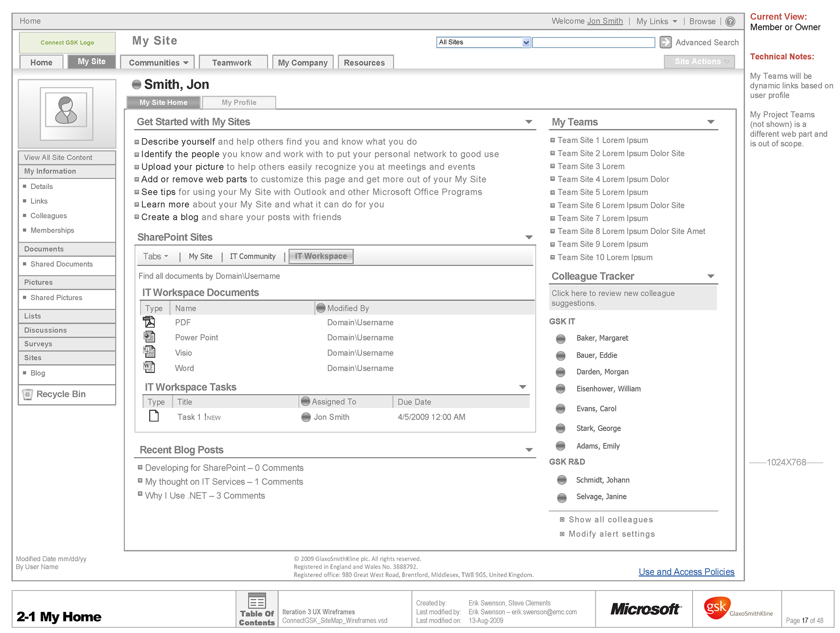Open the Visio file icon
Image resolution: width=840 pixels, height=633 pixels.
(x=149, y=352)
